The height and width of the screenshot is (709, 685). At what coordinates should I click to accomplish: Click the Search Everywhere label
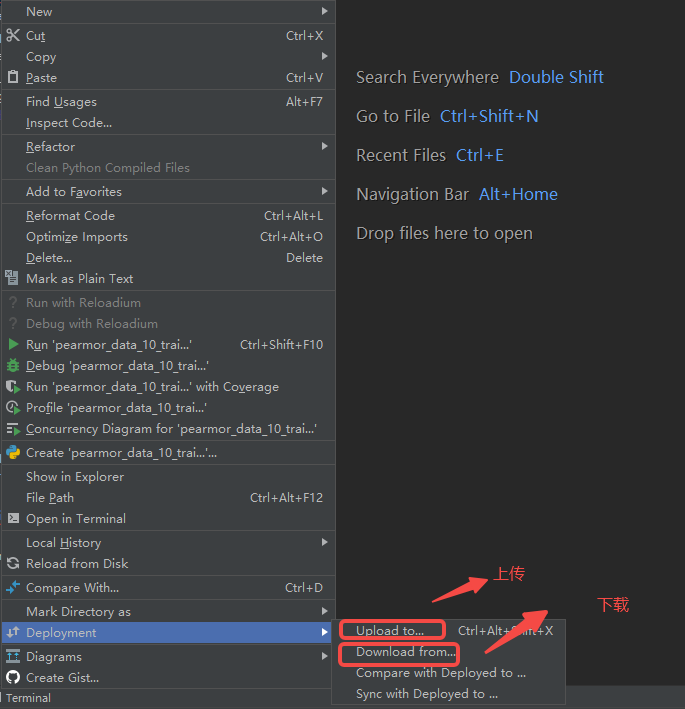(x=427, y=77)
